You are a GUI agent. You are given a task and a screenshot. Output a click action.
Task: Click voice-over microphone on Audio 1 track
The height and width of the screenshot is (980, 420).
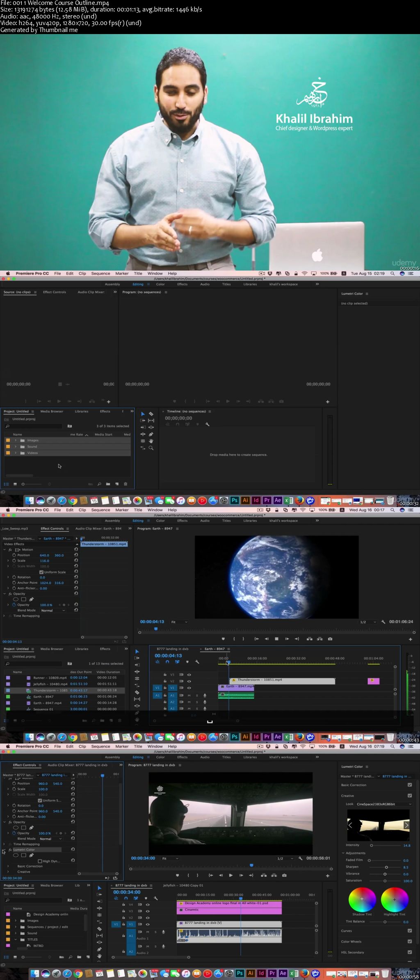click(x=163, y=932)
